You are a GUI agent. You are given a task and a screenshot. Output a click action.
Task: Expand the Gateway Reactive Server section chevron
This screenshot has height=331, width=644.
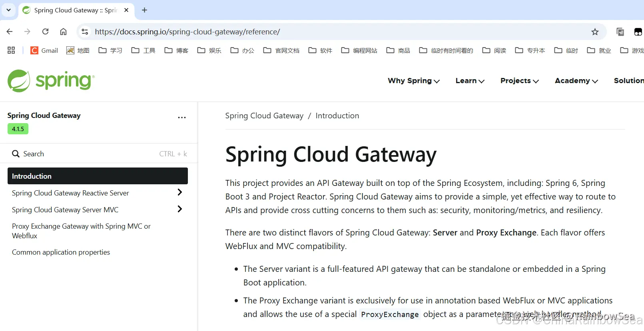click(180, 192)
